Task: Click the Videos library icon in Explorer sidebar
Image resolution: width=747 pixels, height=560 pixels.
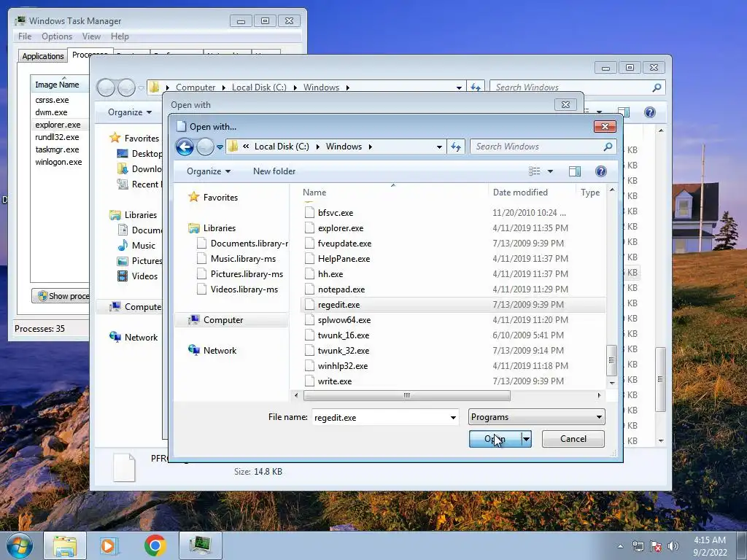Action: click(x=123, y=276)
